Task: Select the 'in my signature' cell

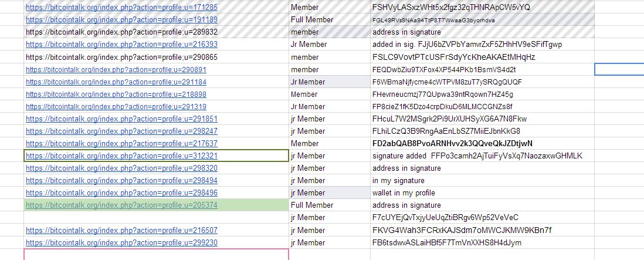Action: click(483, 180)
